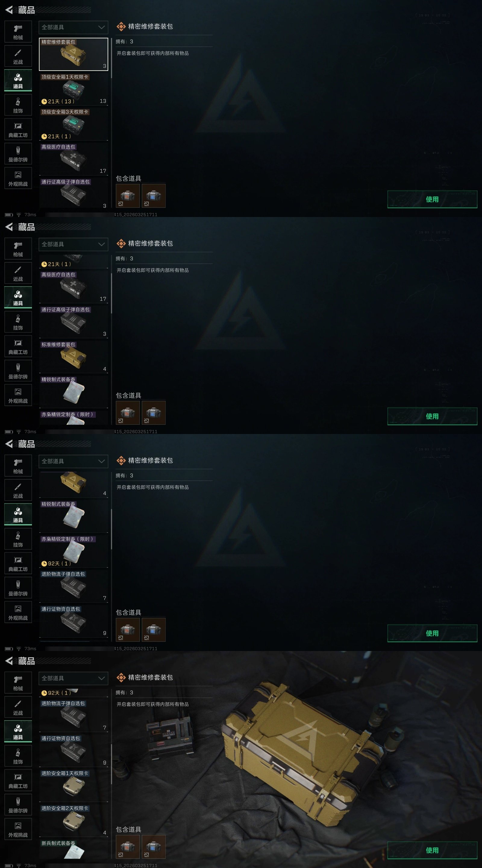The width and height of the screenshot is (482, 868).
Task: Select 赤枭精锐定制券 voucher showing 92天 timer
Action: [x=74, y=551]
